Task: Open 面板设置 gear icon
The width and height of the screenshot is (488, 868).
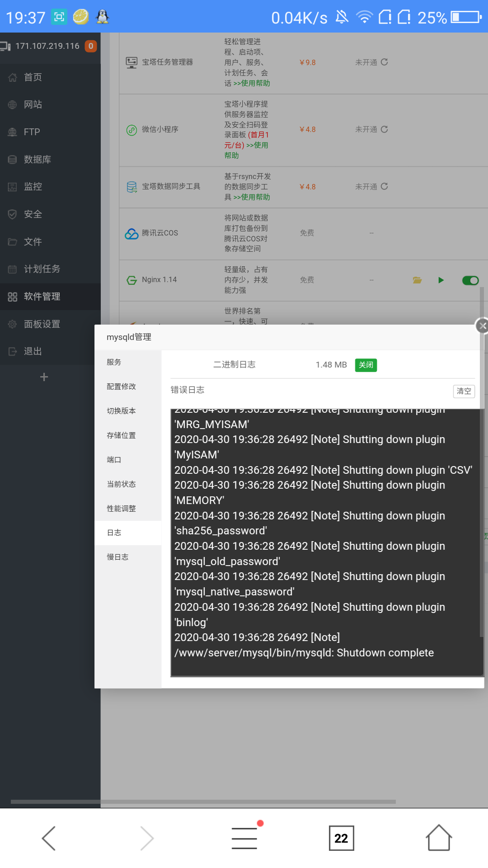Action: 12,324
